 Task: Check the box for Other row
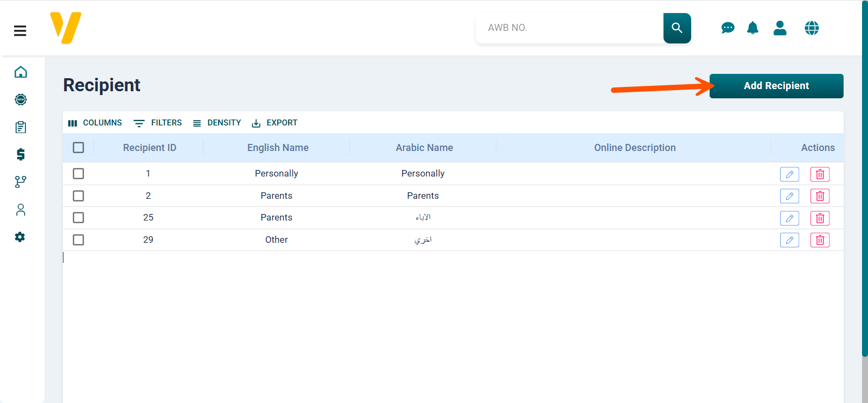[79, 240]
